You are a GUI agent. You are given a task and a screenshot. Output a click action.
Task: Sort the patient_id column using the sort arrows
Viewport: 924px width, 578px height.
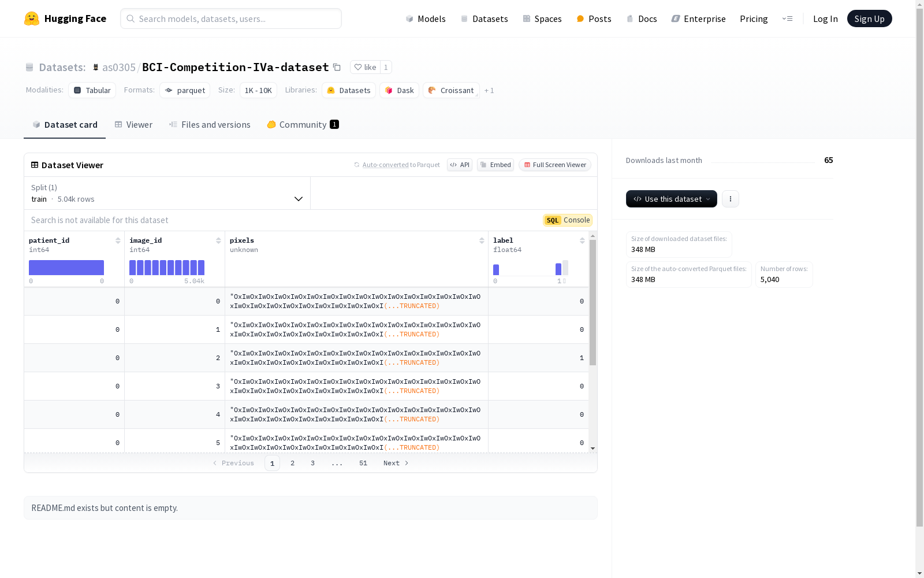click(x=118, y=240)
